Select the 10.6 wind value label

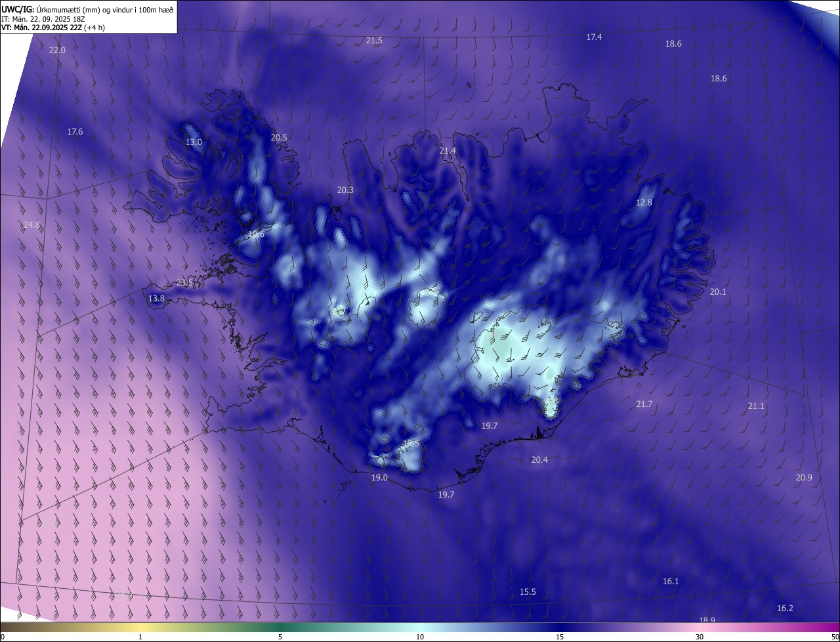[x=256, y=234]
